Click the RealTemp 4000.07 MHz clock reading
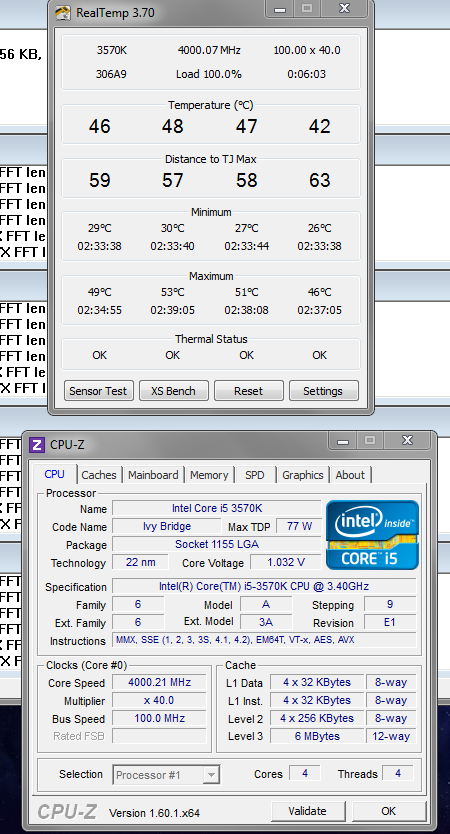Viewport: 450px width, 834px height. 209,51
